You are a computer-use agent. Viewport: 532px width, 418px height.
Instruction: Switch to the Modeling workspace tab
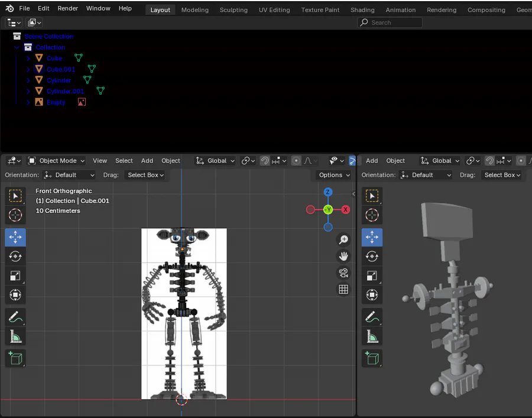click(x=194, y=10)
